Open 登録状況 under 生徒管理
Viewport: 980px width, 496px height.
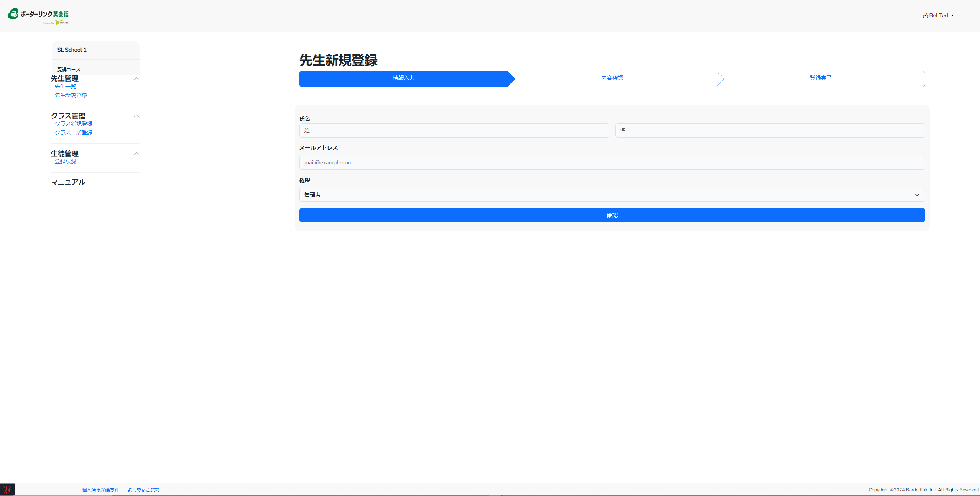click(x=65, y=162)
